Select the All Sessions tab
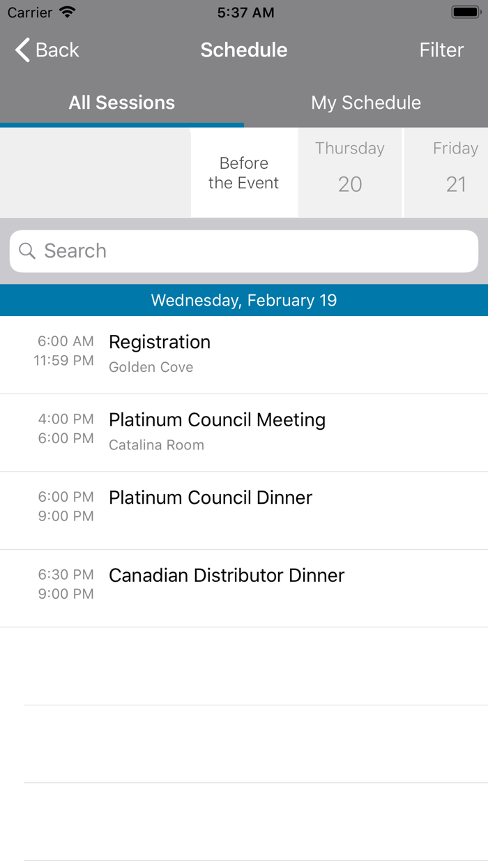The width and height of the screenshot is (488, 868). click(121, 103)
